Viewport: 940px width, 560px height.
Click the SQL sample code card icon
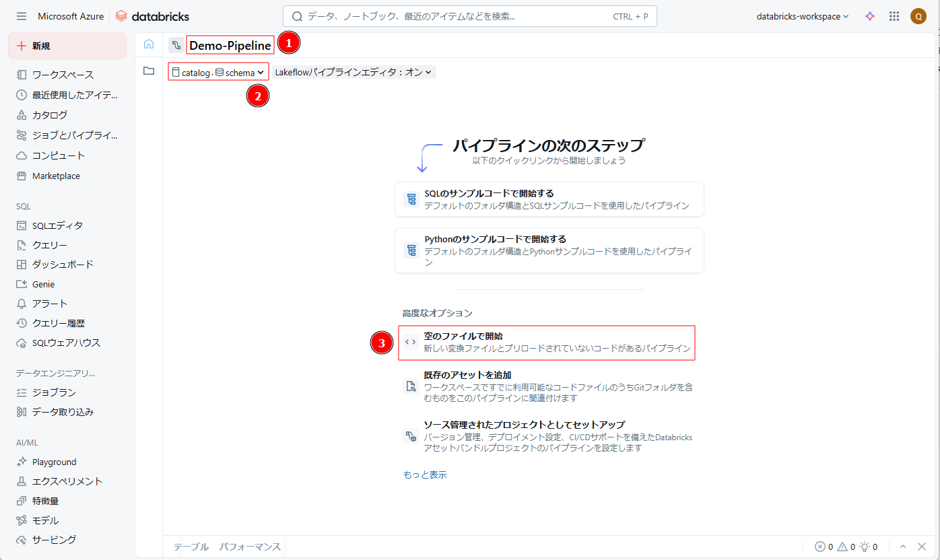click(x=411, y=199)
